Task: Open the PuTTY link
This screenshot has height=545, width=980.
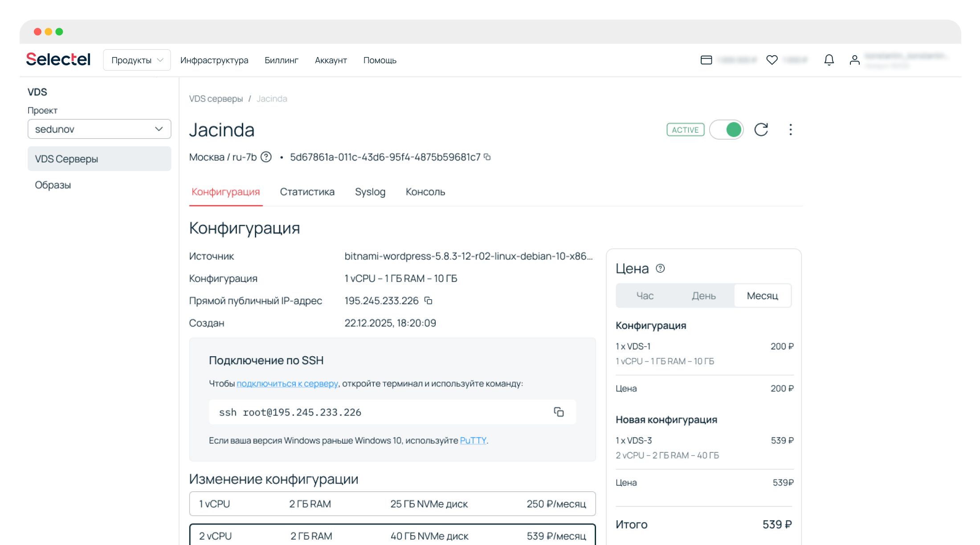Action: (x=473, y=440)
